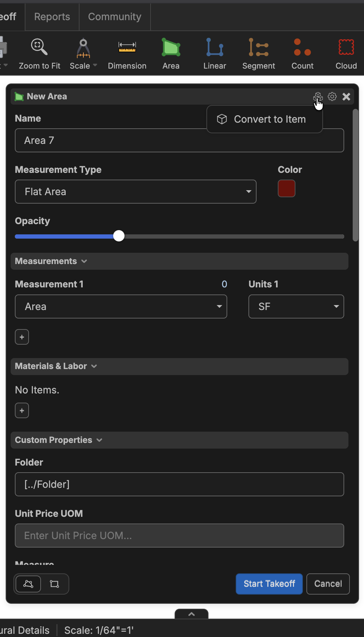Select the Count takeoff tool
The image size is (364, 637).
coord(302,54)
